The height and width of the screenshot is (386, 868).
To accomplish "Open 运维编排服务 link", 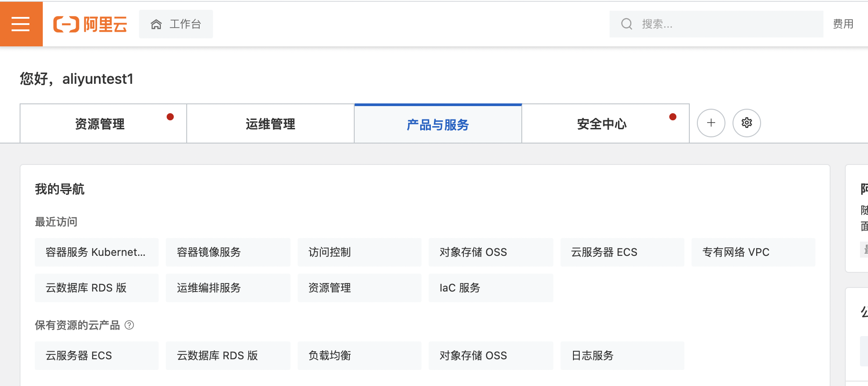I will click(228, 288).
